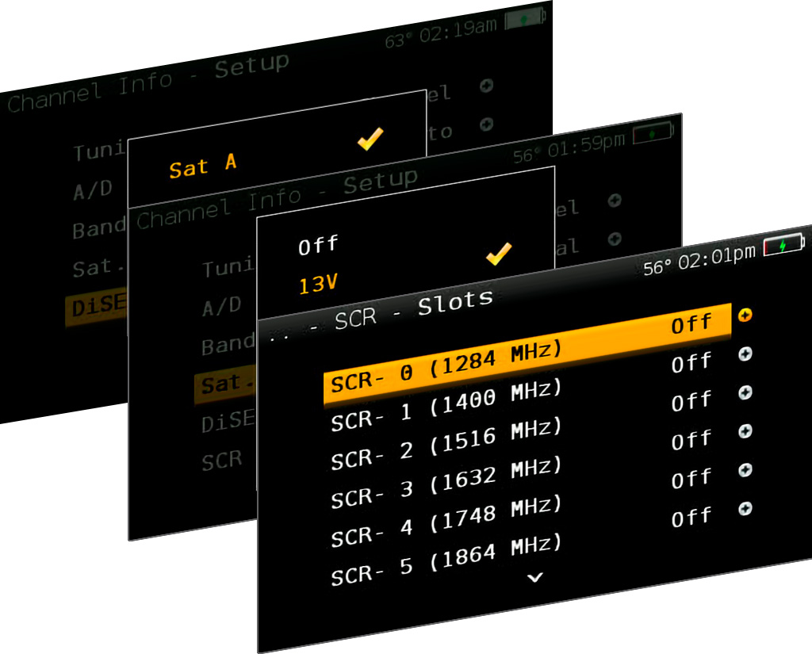Click the plus icon for SCR-5 row

(x=745, y=508)
